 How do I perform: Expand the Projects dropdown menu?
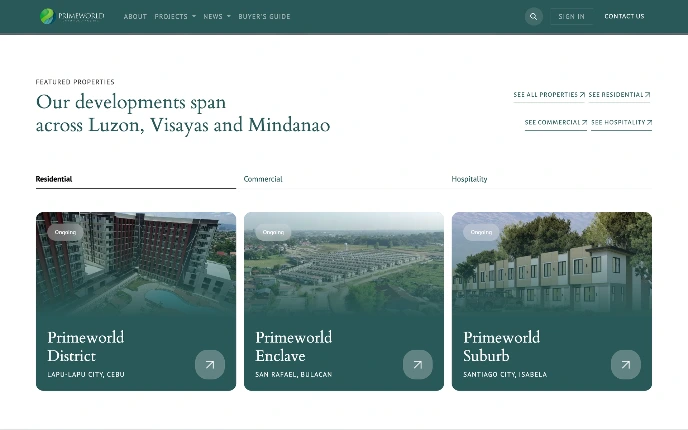click(175, 17)
